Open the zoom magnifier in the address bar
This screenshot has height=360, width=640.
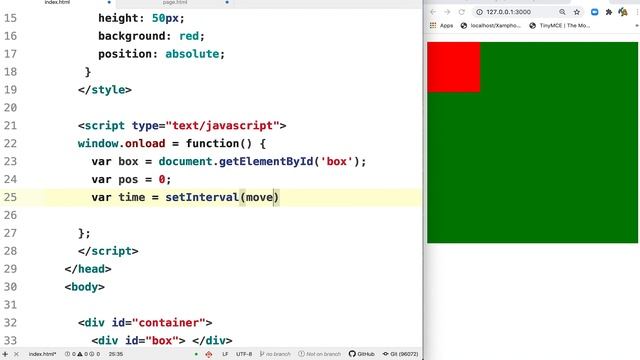[562, 12]
